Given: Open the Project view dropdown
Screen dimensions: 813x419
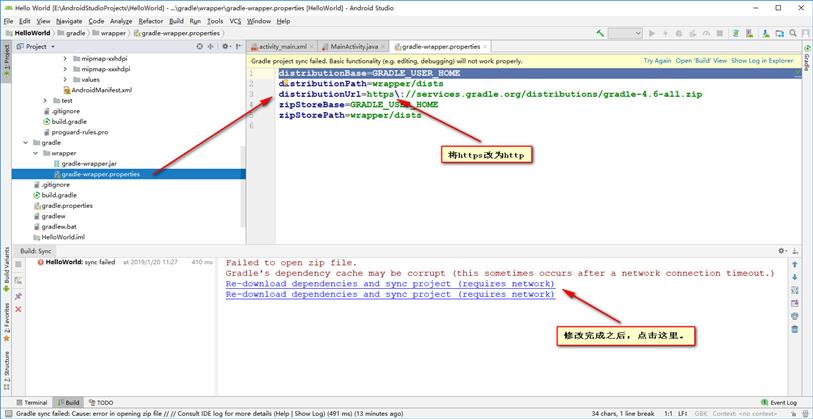Looking at the screenshot, I should click(35, 46).
